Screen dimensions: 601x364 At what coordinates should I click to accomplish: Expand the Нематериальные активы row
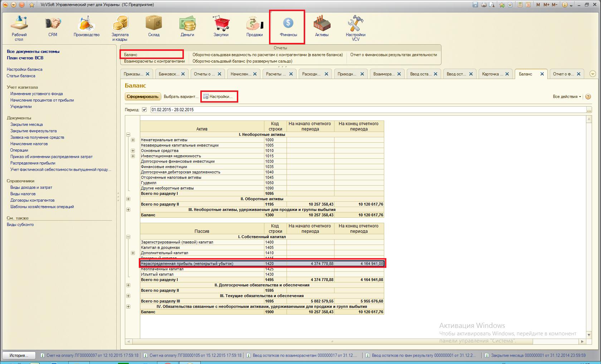click(133, 140)
